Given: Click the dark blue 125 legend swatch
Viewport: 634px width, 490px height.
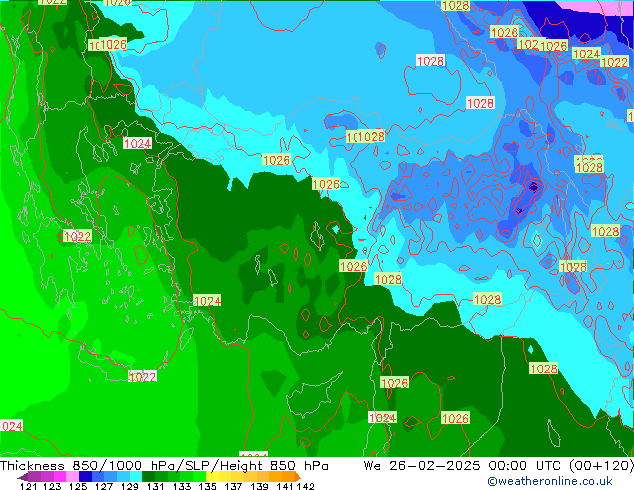Looking at the screenshot, I should pos(85,477).
